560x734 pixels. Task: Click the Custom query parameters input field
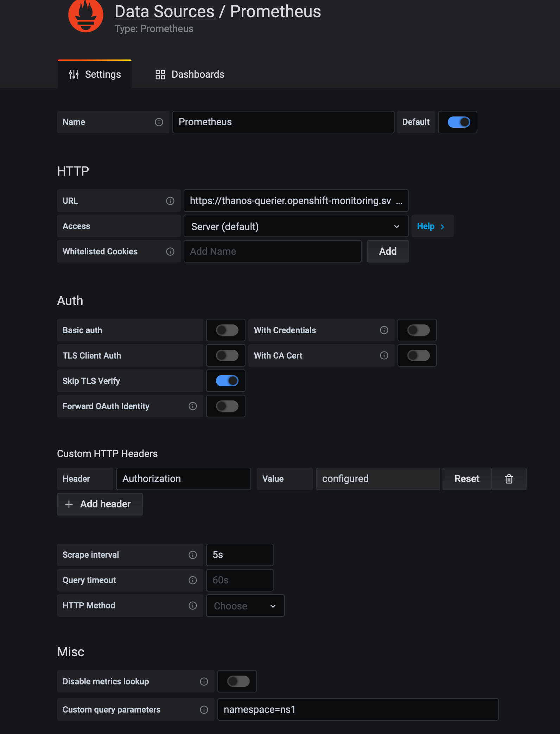click(358, 709)
